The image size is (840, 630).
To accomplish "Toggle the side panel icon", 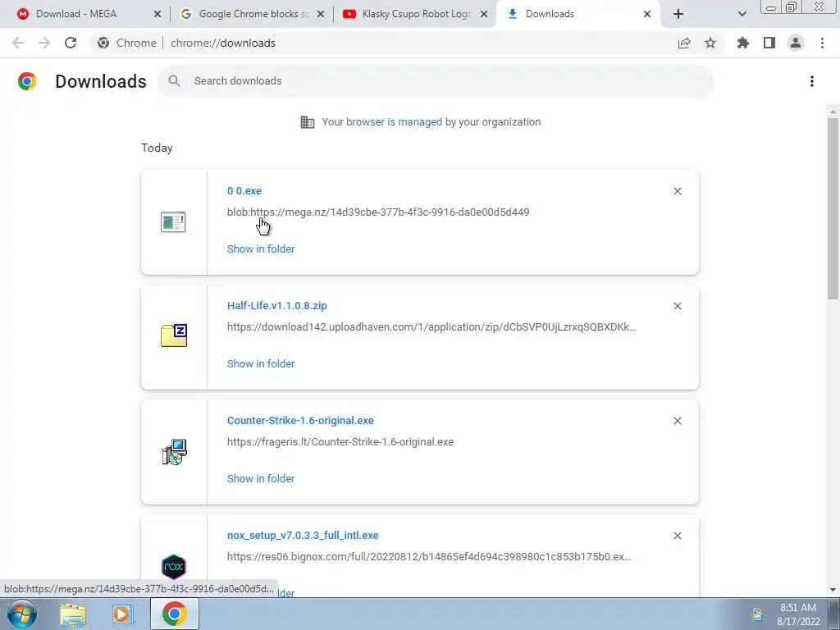I will [769, 43].
